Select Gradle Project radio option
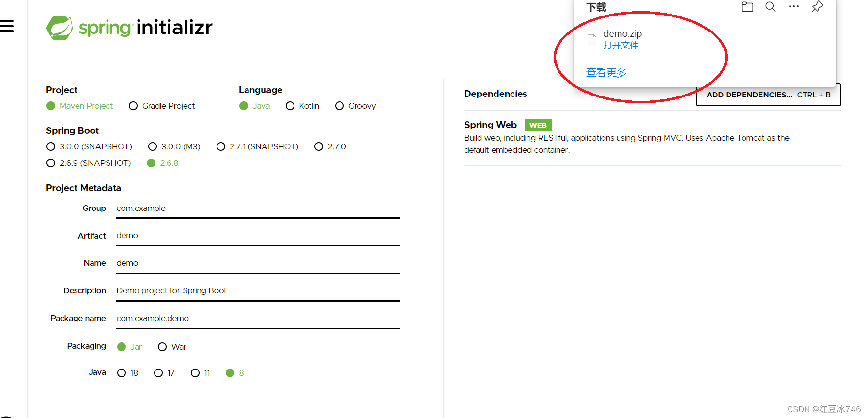Viewport: 868px width, 418px height. coord(162,106)
